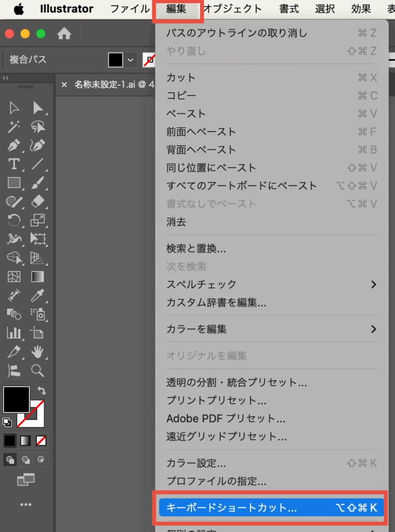Select the Column Graph tool
This screenshot has width=395, height=532.
(14, 333)
